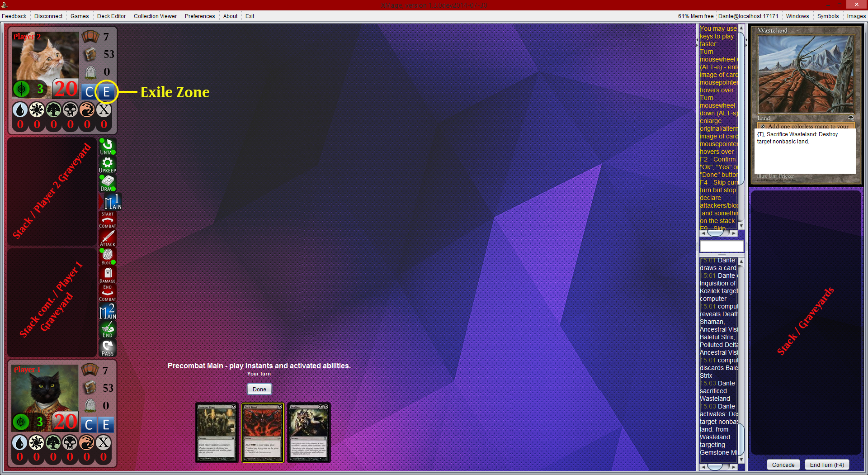The width and height of the screenshot is (868, 475).
Task: Click the End Turn (F4) button
Action: tap(826, 465)
